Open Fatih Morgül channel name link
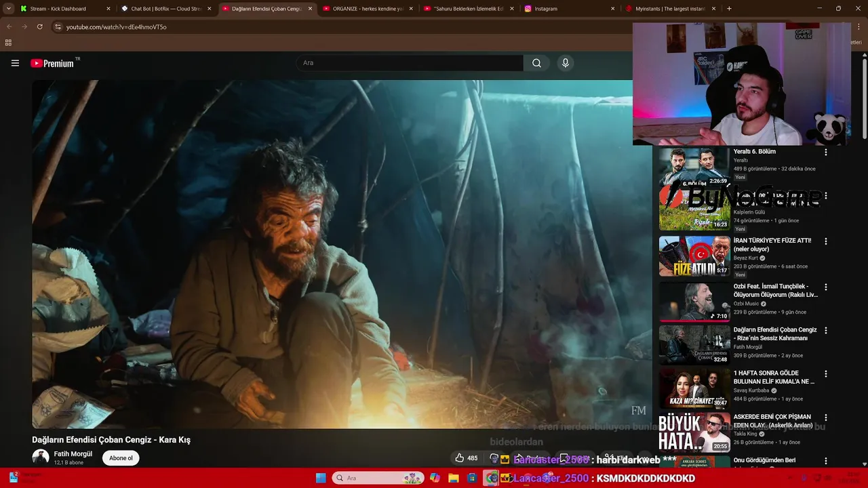868x488 pixels. tap(73, 454)
